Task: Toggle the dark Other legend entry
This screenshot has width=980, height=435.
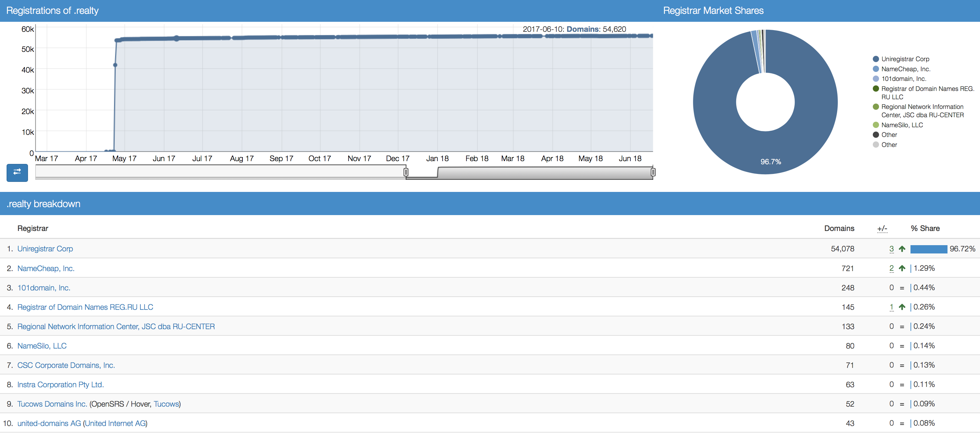Action: (x=885, y=135)
